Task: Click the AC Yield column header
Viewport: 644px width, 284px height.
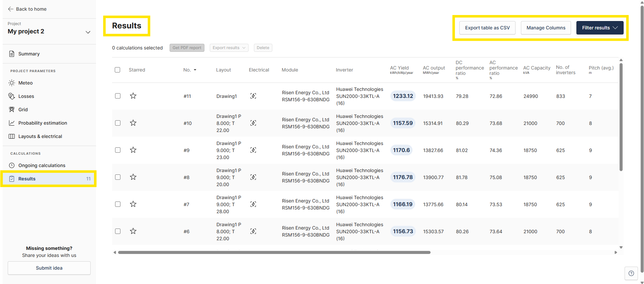Action: tap(401, 70)
